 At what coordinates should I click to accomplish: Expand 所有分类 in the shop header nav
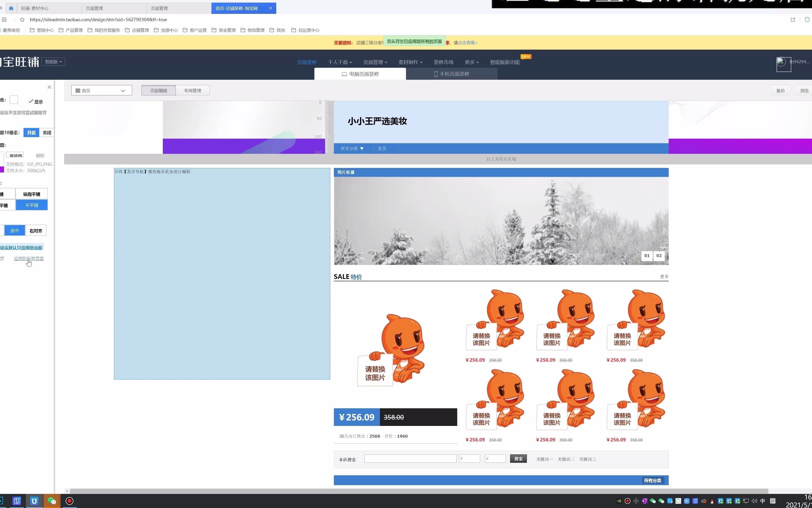[352, 148]
